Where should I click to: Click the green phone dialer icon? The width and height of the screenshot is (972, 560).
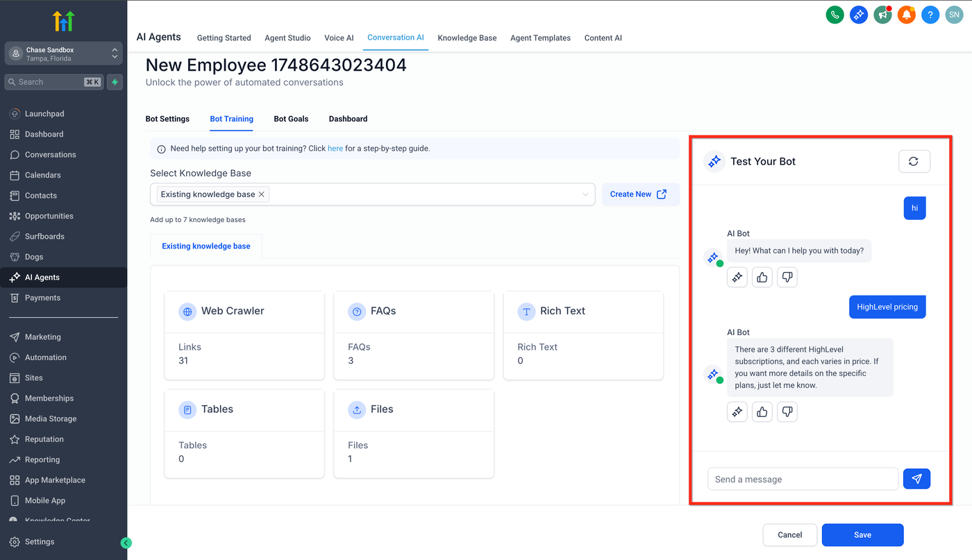tap(835, 15)
